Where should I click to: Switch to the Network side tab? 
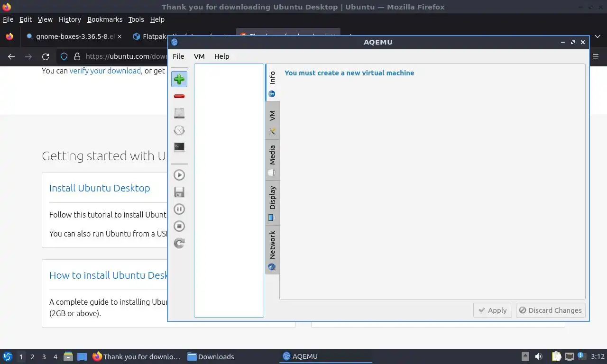point(272,250)
